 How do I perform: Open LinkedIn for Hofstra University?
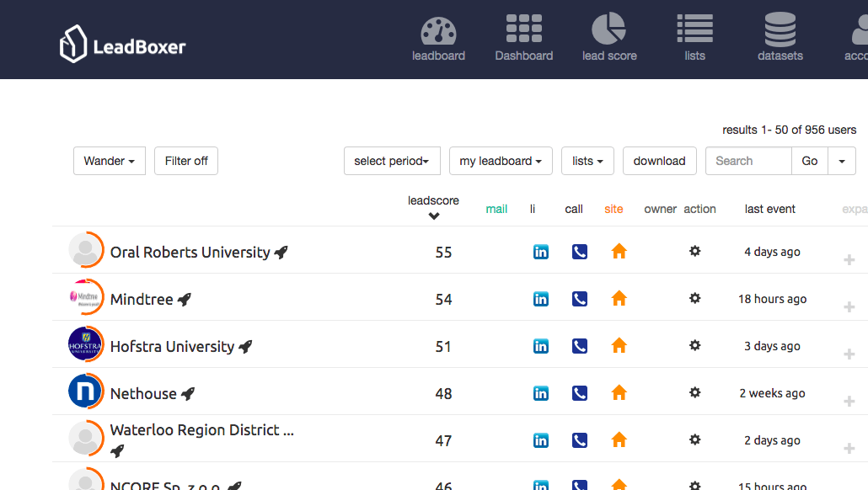(x=541, y=346)
